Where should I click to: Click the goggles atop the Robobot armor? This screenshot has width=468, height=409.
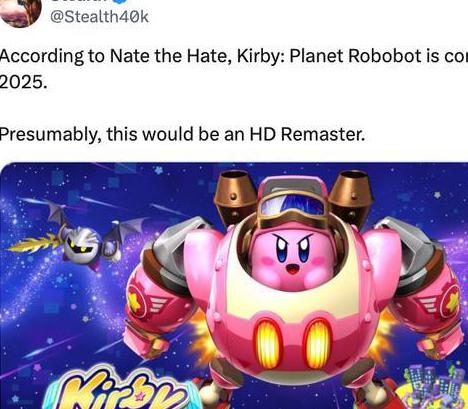(x=291, y=204)
